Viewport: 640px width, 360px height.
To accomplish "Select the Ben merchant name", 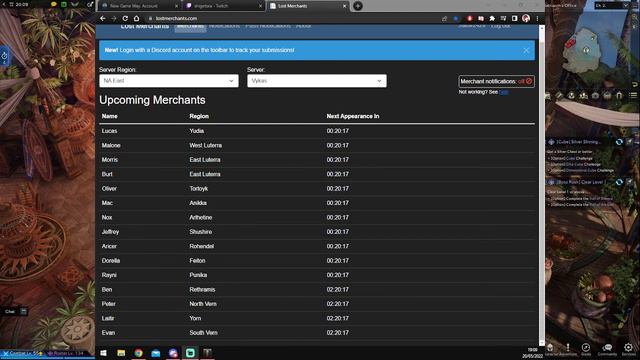I will click(x=107, y=289).
